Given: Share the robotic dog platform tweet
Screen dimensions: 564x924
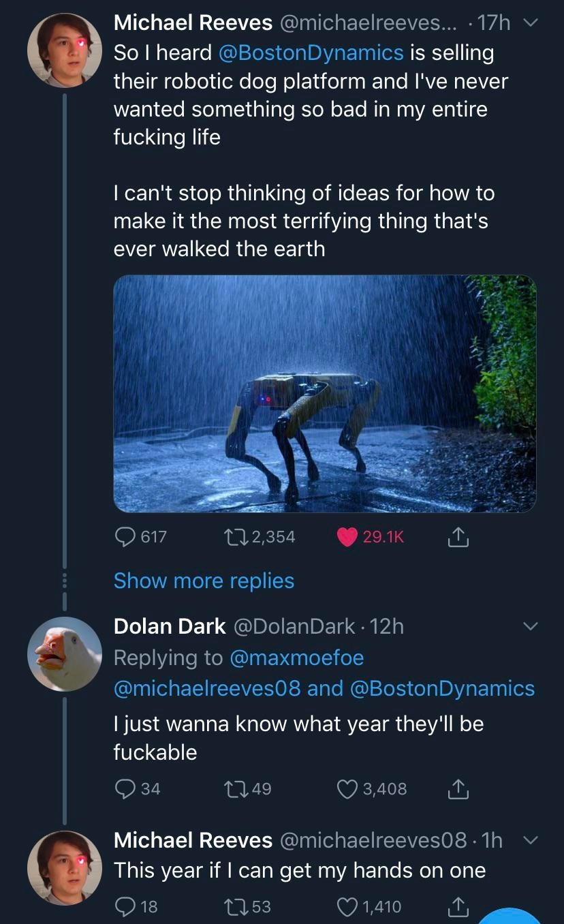Looking at the screenshot, I should click(x=458, y=538).
